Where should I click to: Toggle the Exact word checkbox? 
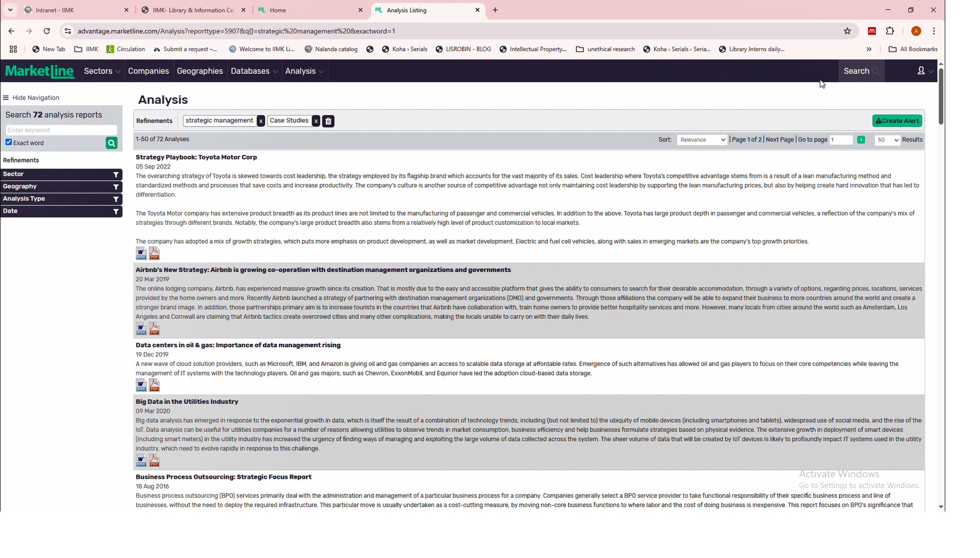[9, 143]
